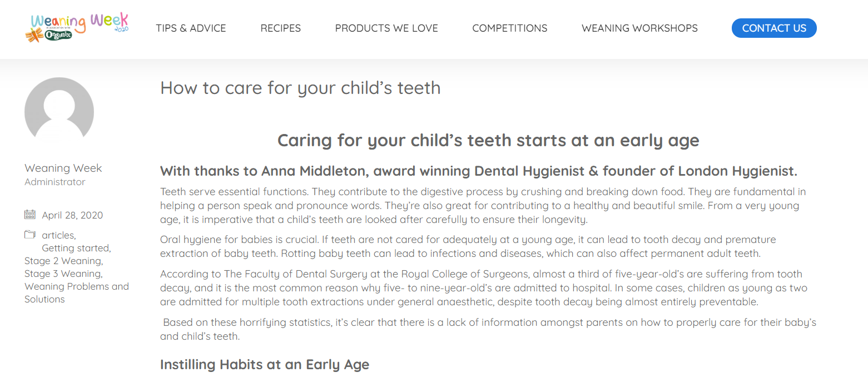Open the Stage 2 Weaning category
The image size is (868, 387).
63,261
